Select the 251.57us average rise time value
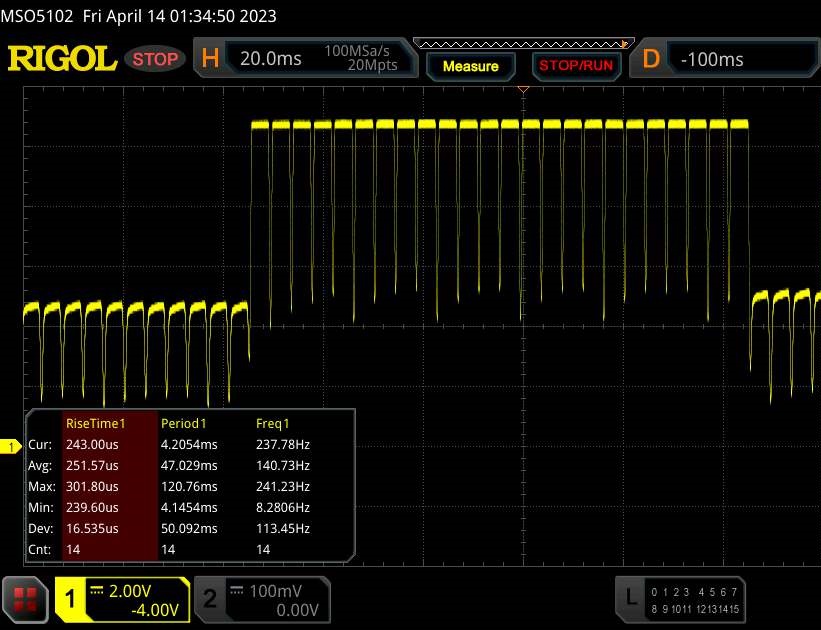Screen dimensions: 821x630 pyautogui.click(x=92, y=466)
